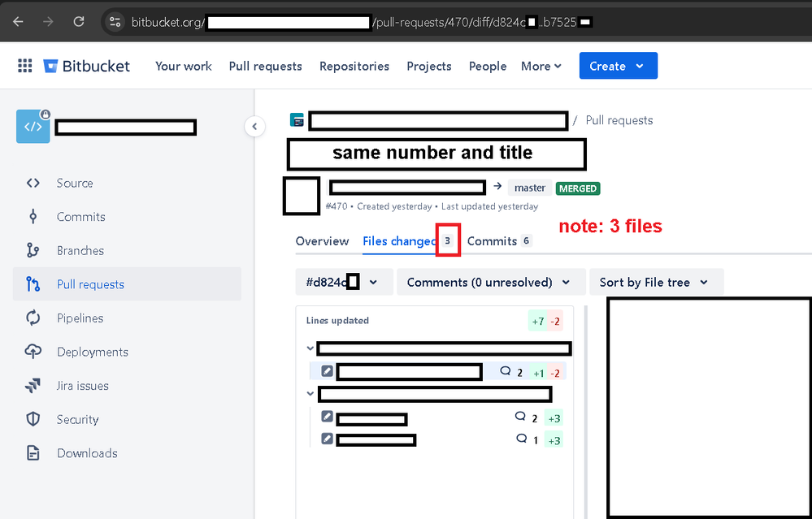Click the #470 Created yesterday text
812x519 pixels.
tap(432, 206)
